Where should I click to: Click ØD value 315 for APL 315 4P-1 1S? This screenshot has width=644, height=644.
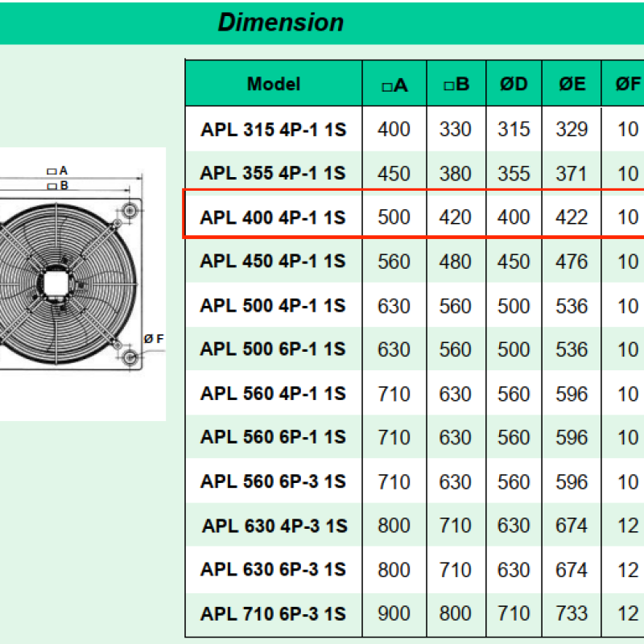pos(514,130)
